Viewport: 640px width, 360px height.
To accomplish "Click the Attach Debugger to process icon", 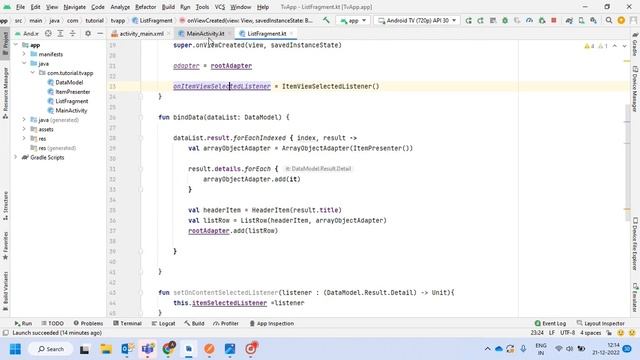I will [x=542, y=20].
